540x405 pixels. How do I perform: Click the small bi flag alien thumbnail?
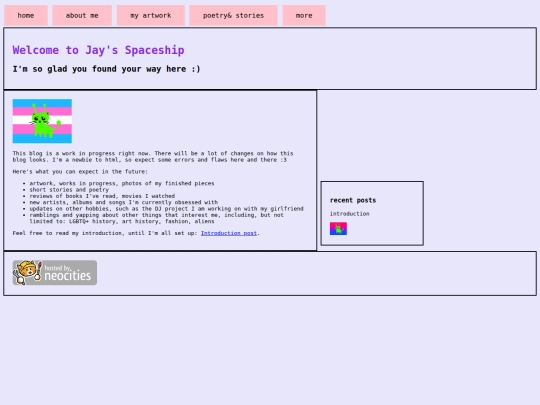(339, 229)
